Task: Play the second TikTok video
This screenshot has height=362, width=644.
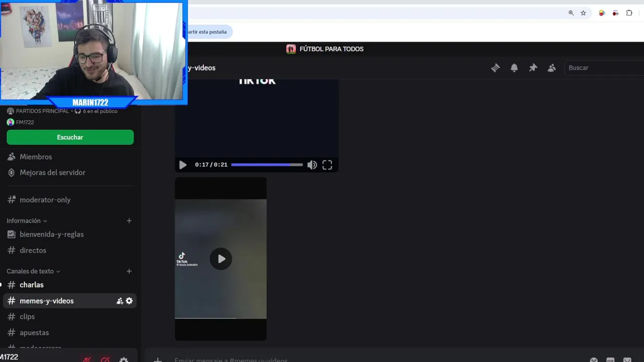Action: point(221,259)
